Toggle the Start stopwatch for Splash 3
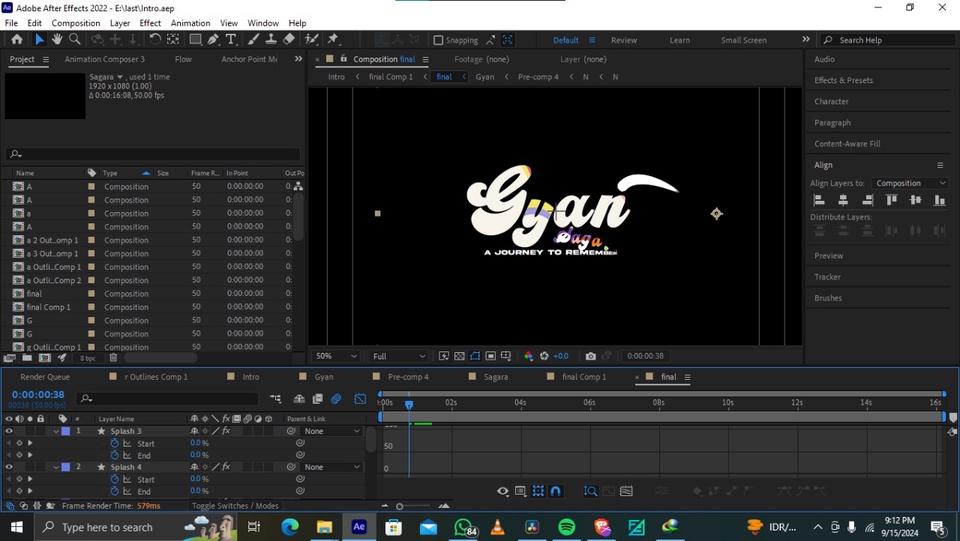This screenshot has height=541, width=960. [115, 443]
